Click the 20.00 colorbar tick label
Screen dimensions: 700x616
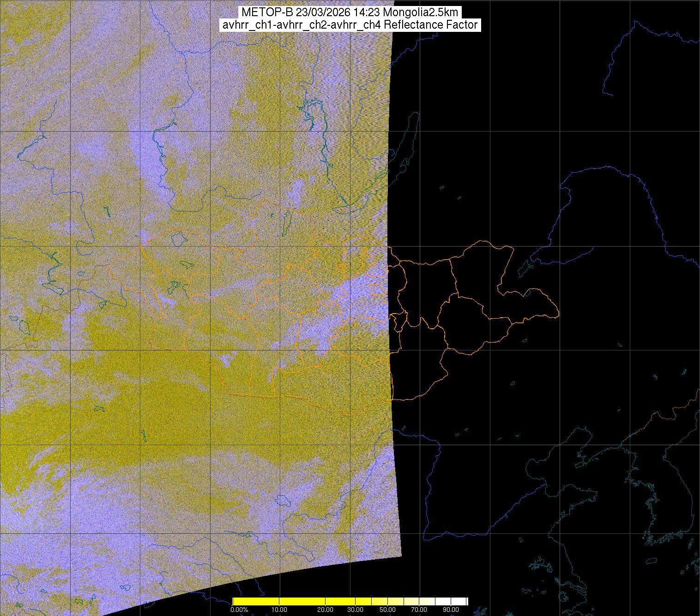pos(326,610)
